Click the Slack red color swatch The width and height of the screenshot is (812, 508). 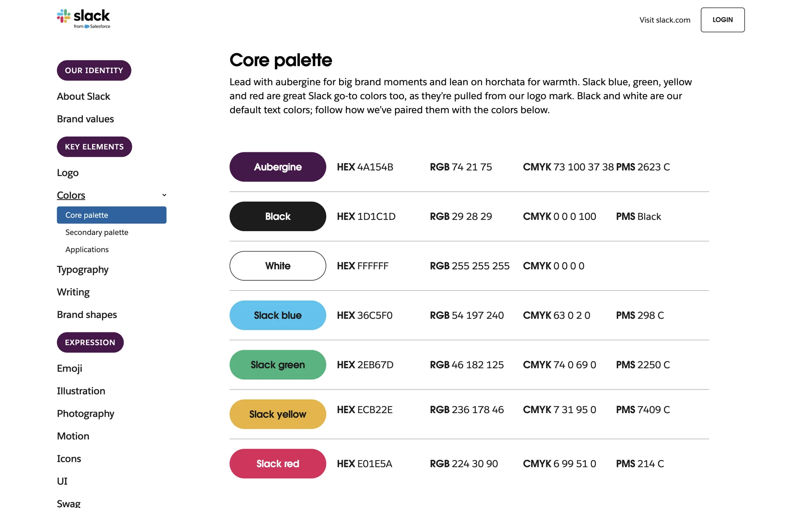point(278,464)
